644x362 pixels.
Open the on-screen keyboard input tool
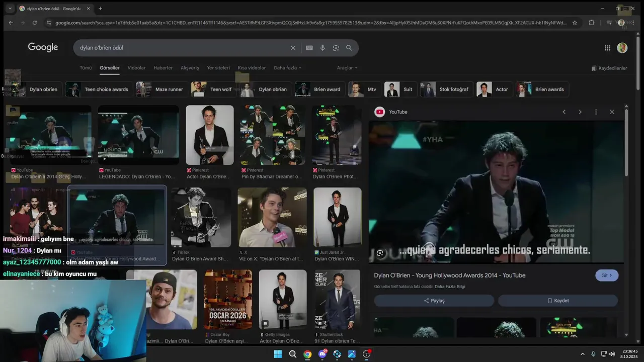pos(309,48)
